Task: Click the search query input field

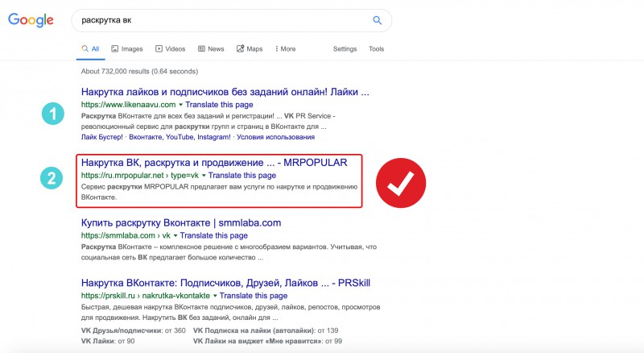Action: coord(217,20)
